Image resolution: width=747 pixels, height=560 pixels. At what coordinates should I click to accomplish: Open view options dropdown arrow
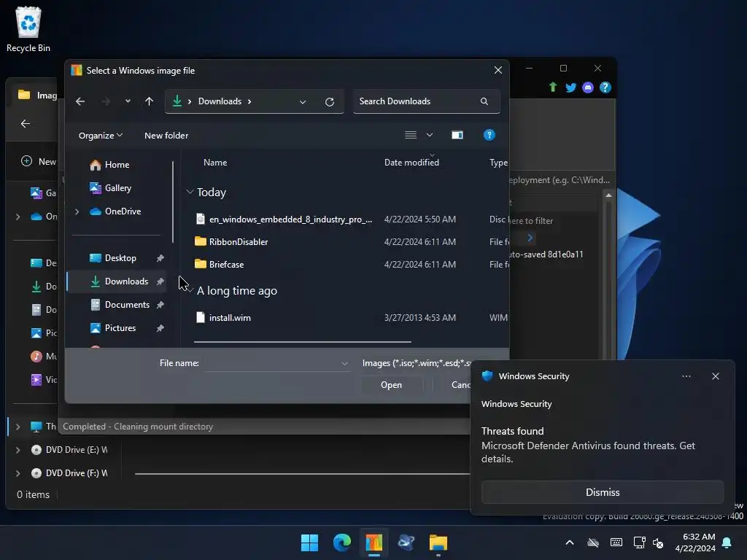point(430,135)
